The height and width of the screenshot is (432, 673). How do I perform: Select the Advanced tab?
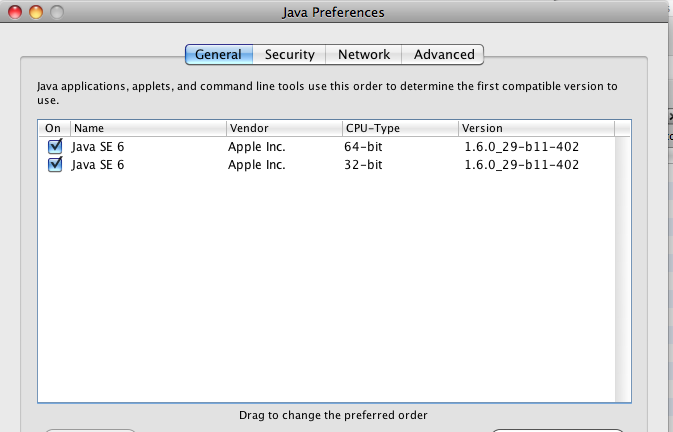coord(444,54)
